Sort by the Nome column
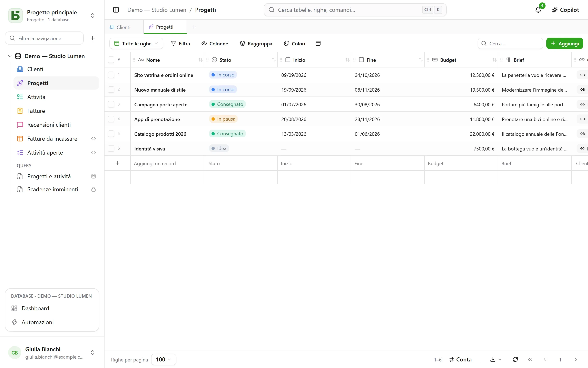 pyautogui.click(x=200, y=60)
